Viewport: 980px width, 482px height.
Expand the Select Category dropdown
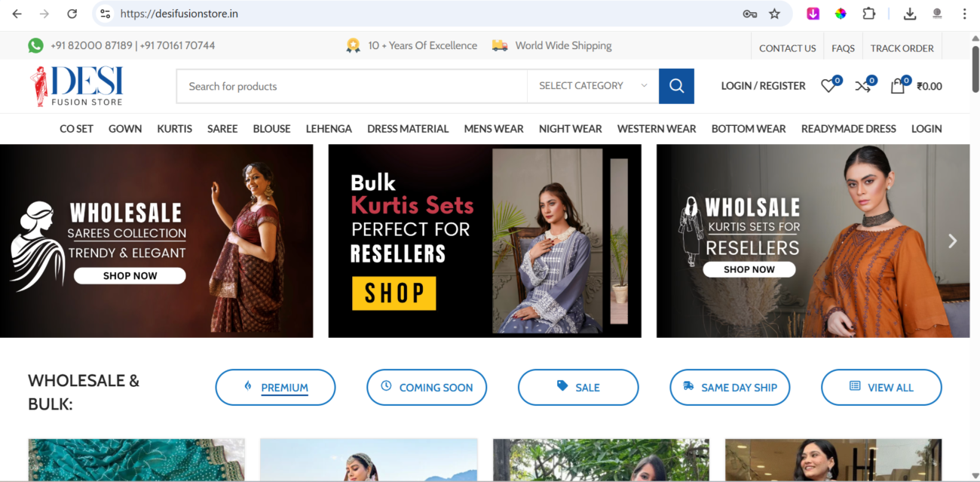[x=593, y=86]
